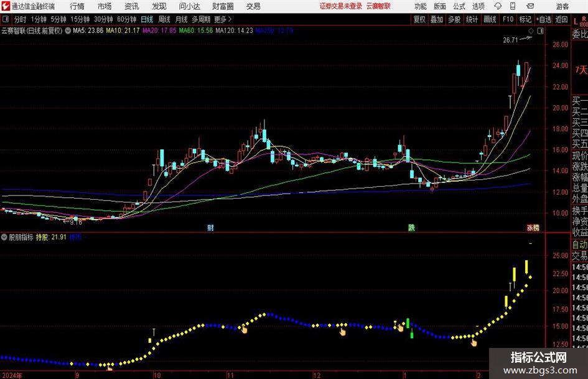Click the hand signal icon near February
Screen dimensions: 588x379
pyautogui.click(x=474, y=342)
